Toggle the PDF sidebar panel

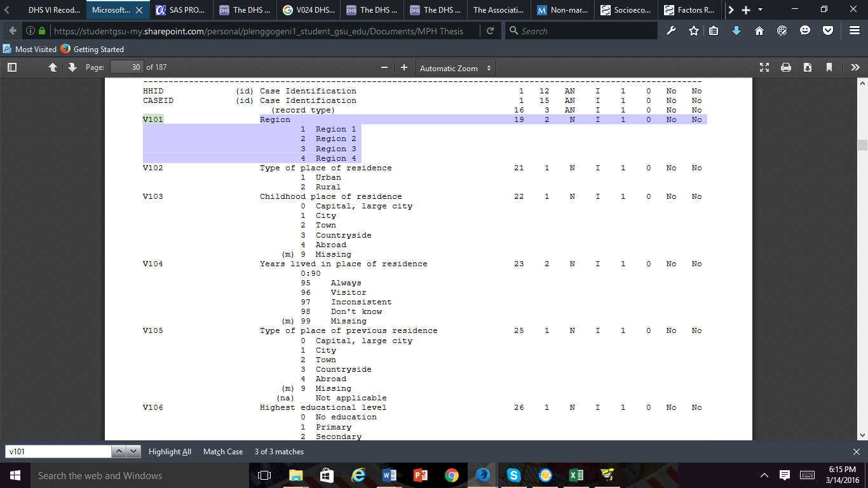click(x=11, y=67)
